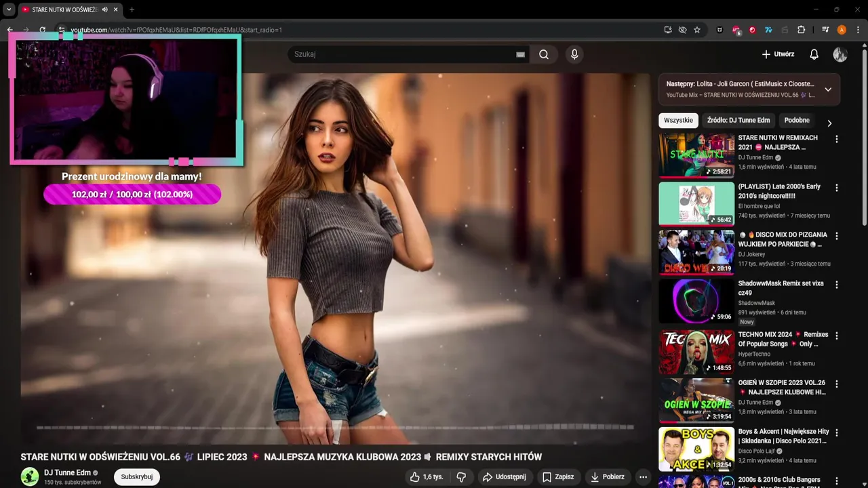Expand the Następny mix playlist panel
The image size is (868, 488).
click(828, 89)
